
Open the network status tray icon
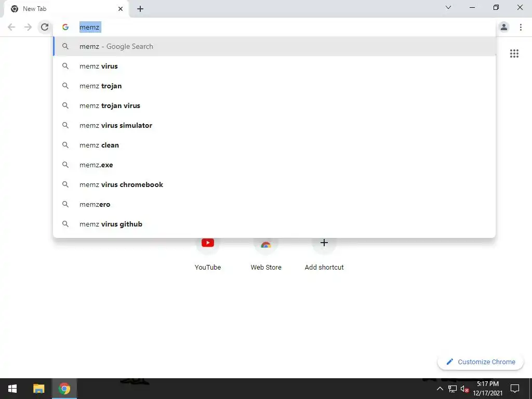(x=453, y=389)
